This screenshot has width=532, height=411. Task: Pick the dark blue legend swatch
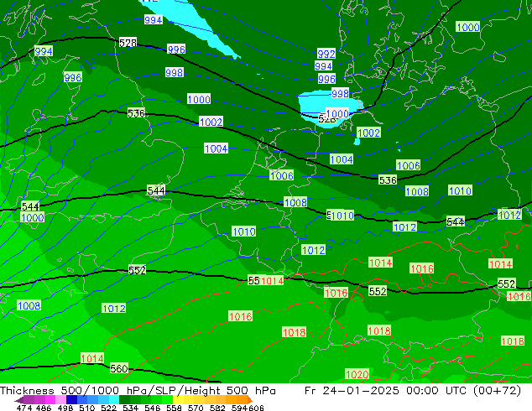click(71, 399)
